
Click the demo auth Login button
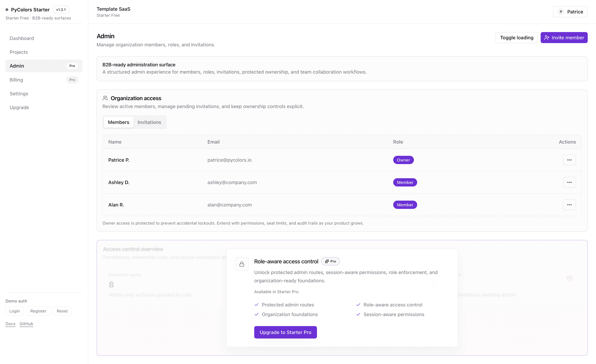tap(14, 311)
